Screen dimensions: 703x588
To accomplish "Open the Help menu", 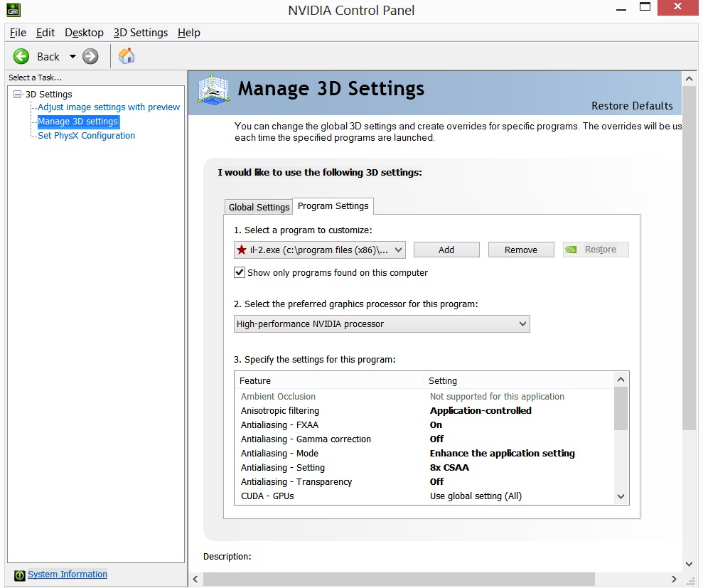I will (x=189, y=33).
